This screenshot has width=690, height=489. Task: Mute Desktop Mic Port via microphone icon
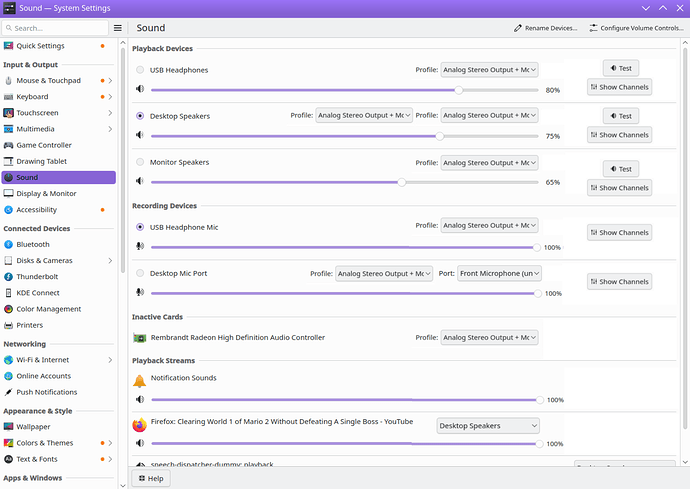tap(140, 292)
